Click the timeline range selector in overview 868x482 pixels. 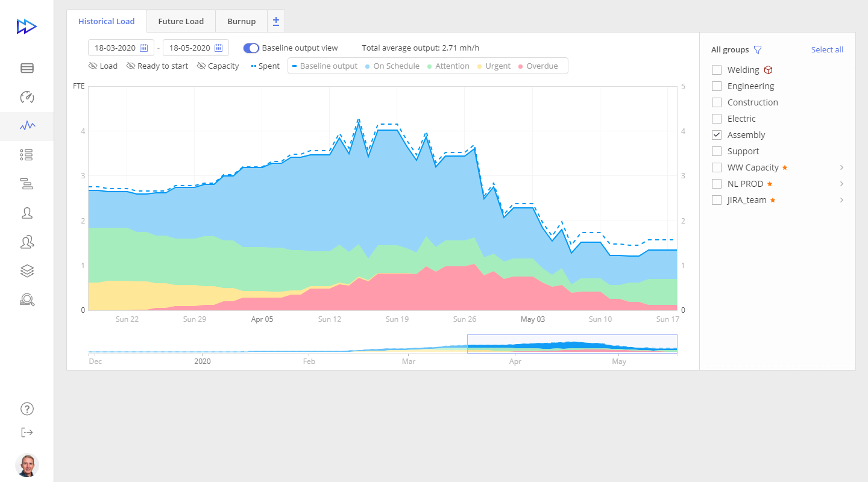572,343
